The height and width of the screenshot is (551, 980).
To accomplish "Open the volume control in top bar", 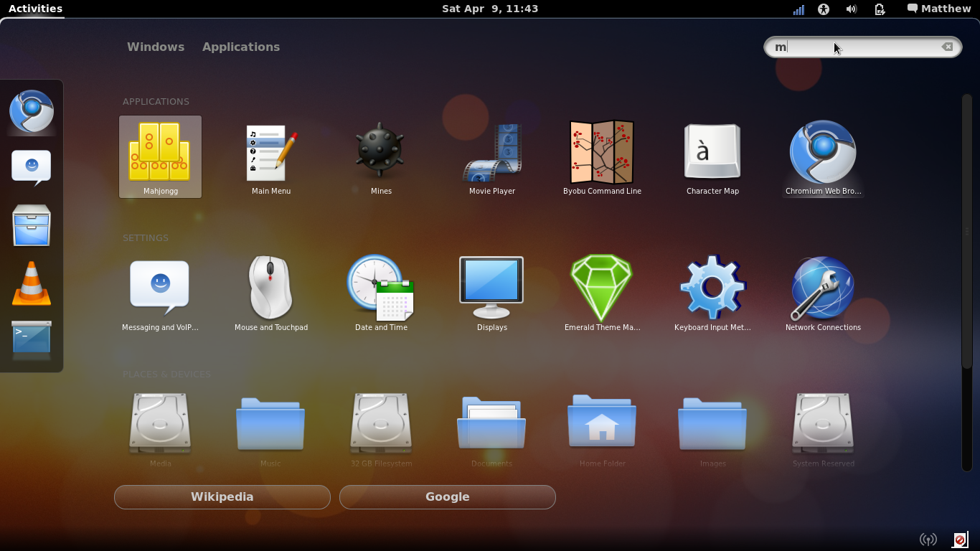I will point(852,9).
